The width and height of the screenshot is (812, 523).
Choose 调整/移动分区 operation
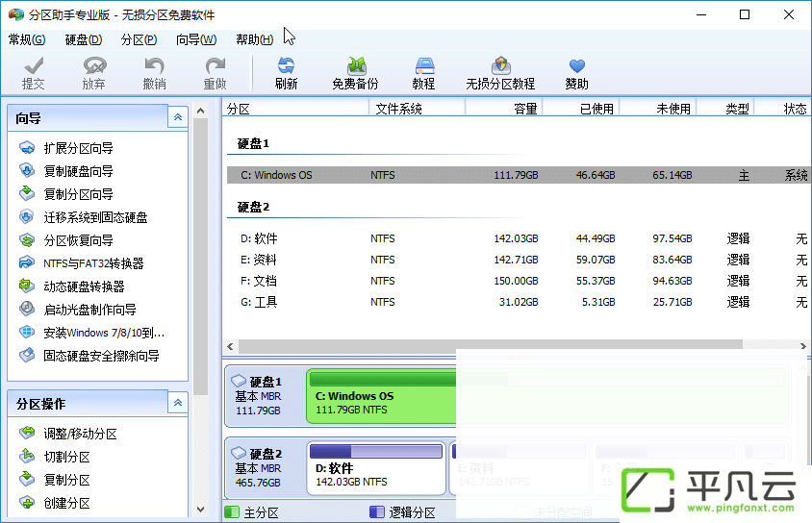click(68, 434)
